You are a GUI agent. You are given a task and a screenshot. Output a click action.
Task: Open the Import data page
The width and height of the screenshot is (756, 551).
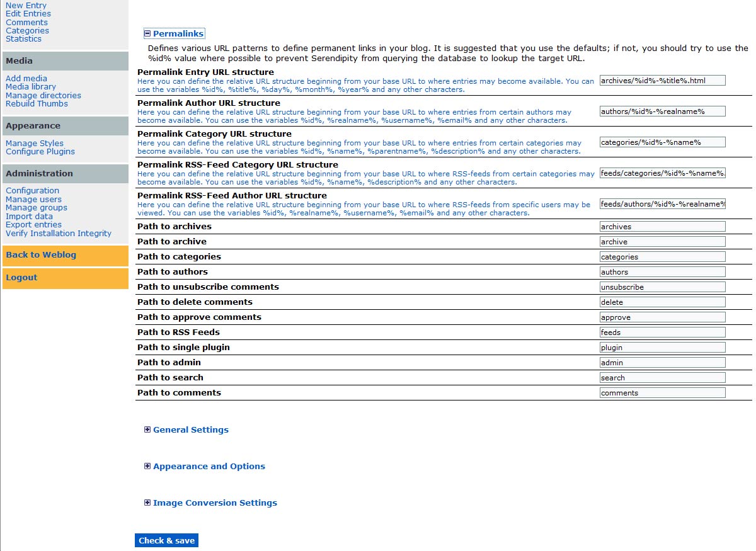[29, 216]
